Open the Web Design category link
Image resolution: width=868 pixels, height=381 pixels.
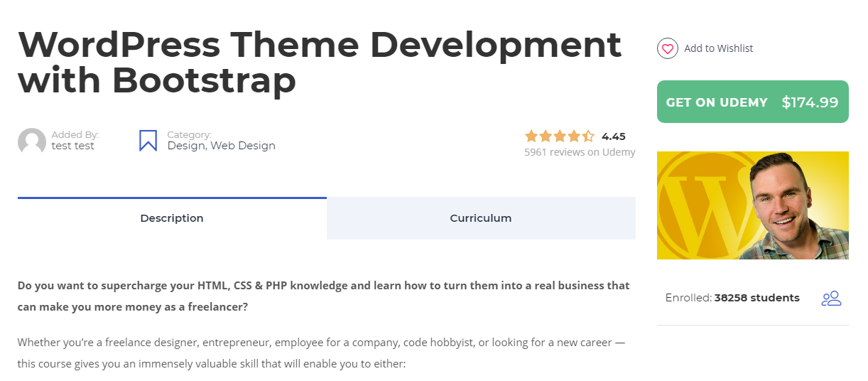click(243, 146)
